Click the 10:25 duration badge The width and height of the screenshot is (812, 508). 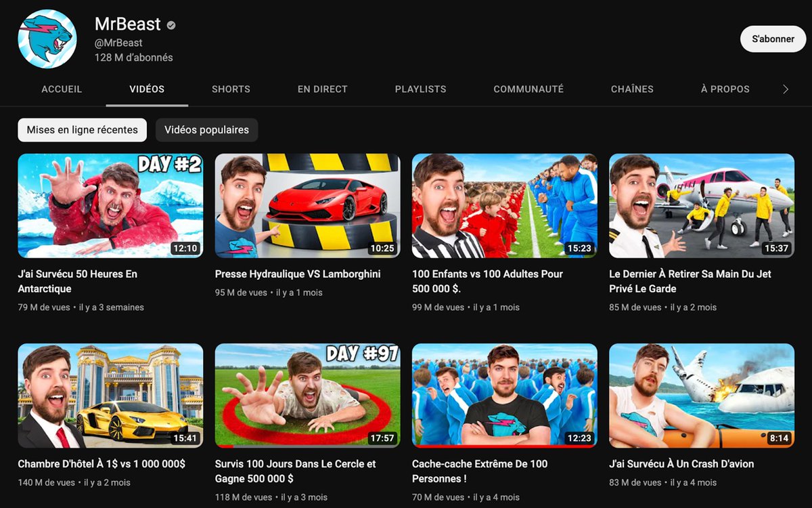382,249
